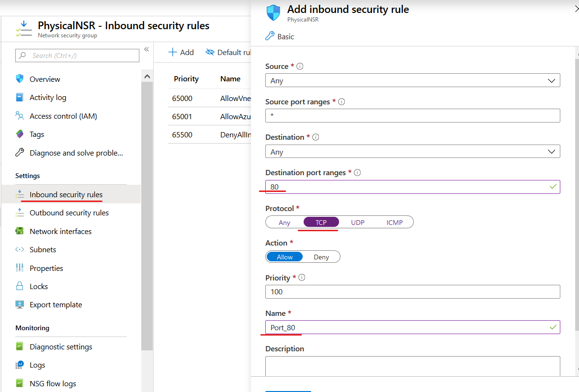The width and height of the screenshot is (579, 392).
Task: Click the NSG flow logs icon
Action: pos(20,383)
